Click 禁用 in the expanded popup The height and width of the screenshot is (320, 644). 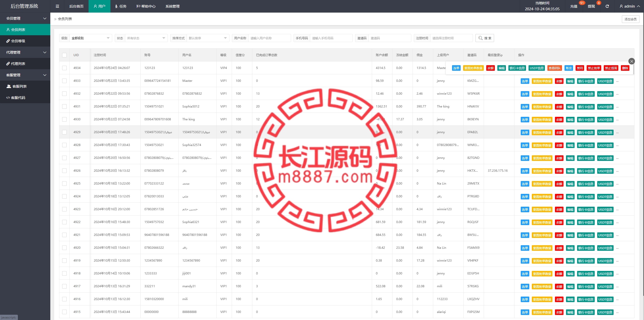580,68
